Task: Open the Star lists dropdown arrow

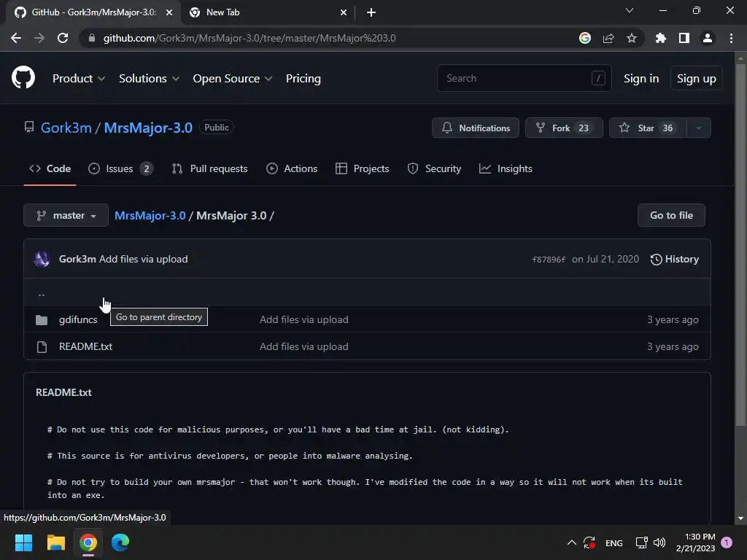Action: pos(698,128)
